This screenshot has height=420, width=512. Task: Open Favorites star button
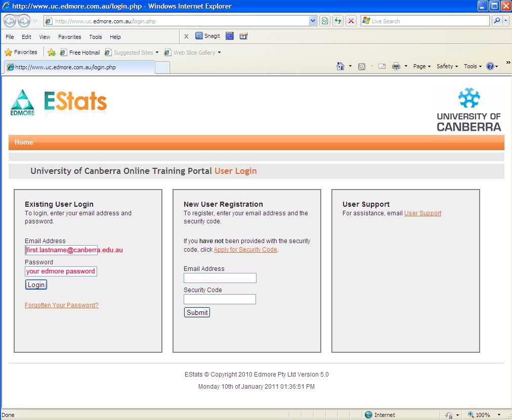point(21,52)
